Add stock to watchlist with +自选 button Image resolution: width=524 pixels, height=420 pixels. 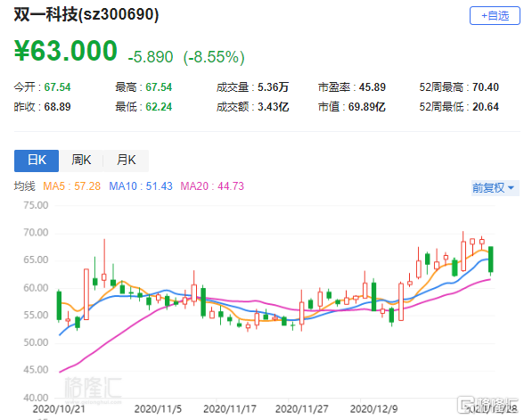tap(495, 16)
